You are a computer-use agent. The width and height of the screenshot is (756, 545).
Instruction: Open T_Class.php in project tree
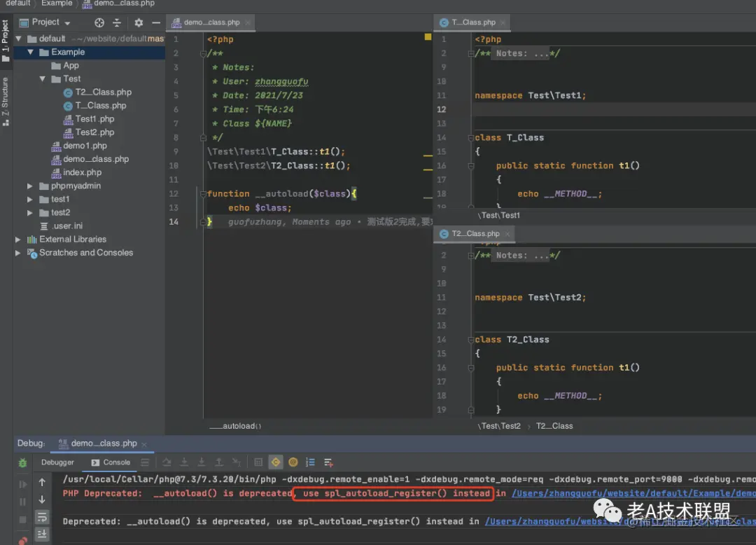coord(94,106)
